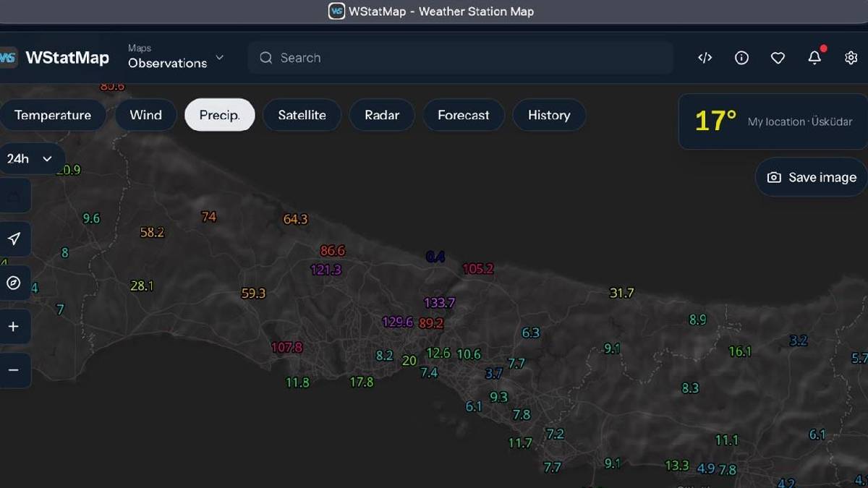The image size is (868, 488).
Task: Click the 121.3 precipitation value
Action: [325, 270]
